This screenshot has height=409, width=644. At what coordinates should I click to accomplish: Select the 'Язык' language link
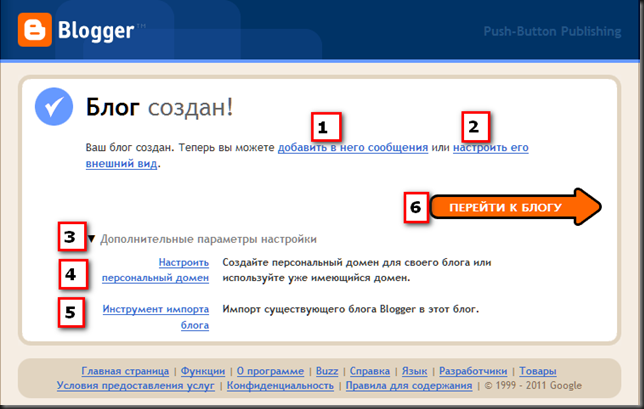click(414, 371)
